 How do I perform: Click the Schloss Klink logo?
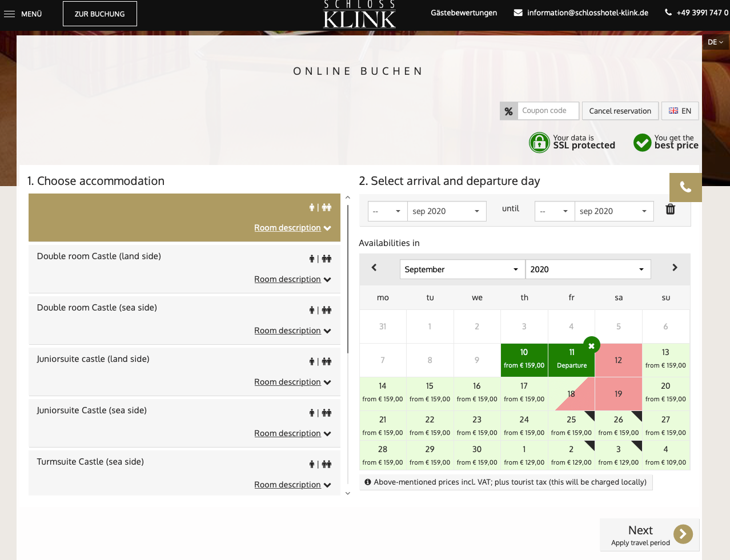[359, 15]
